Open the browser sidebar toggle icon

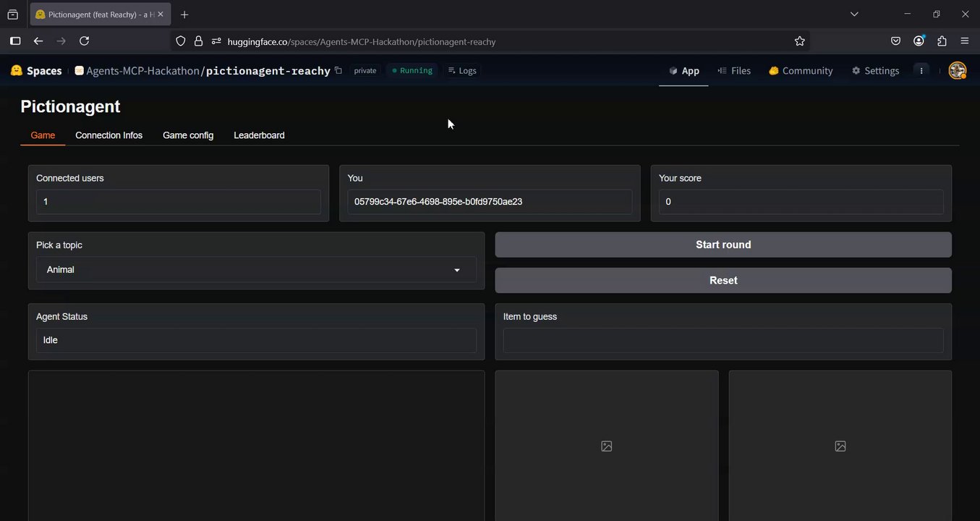click(15, 41)
